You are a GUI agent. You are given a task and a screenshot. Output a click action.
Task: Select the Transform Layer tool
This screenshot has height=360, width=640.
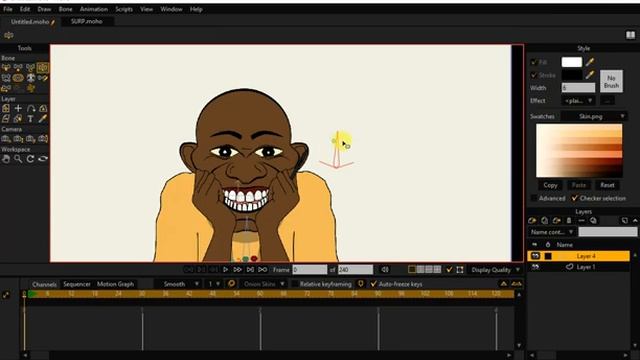(6, 108)
